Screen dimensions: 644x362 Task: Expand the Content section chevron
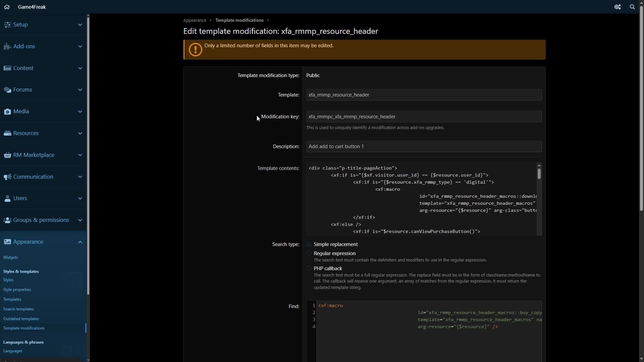coord(80,68)
